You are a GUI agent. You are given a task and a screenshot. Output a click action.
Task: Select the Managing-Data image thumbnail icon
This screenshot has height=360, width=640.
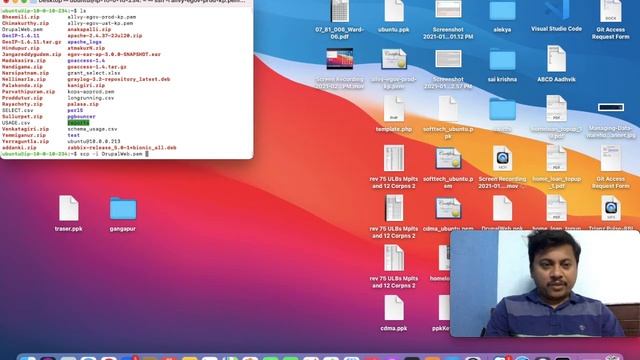point(611,108)
